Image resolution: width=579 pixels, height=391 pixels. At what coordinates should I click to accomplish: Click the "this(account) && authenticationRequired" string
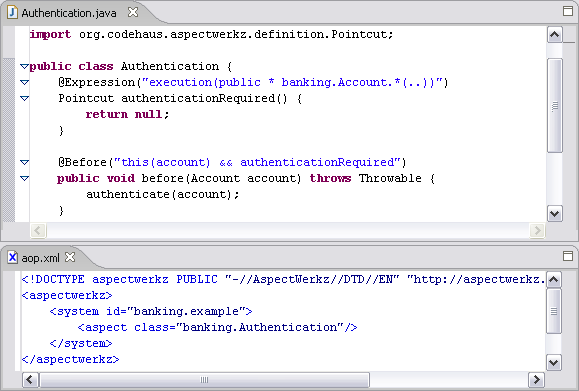(x=257, y=162)
